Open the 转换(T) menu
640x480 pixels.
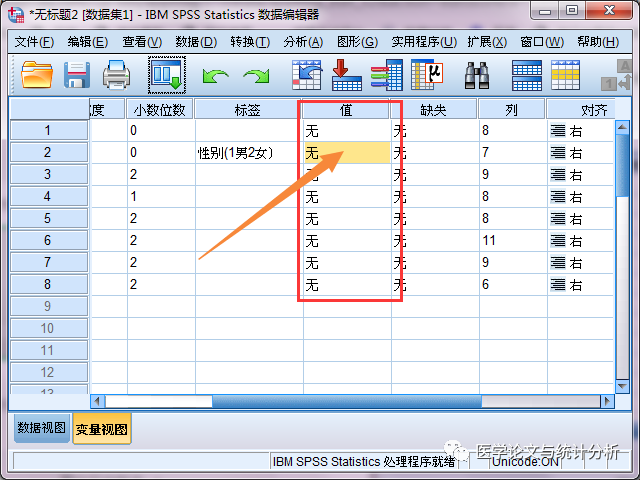[x=250, y=42]
